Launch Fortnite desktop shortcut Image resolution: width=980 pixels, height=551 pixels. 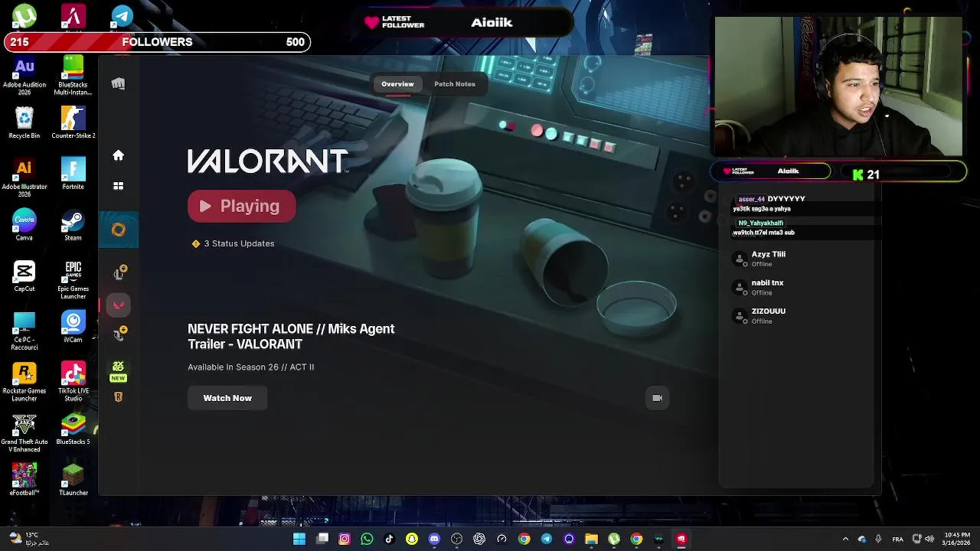[73, 174]
